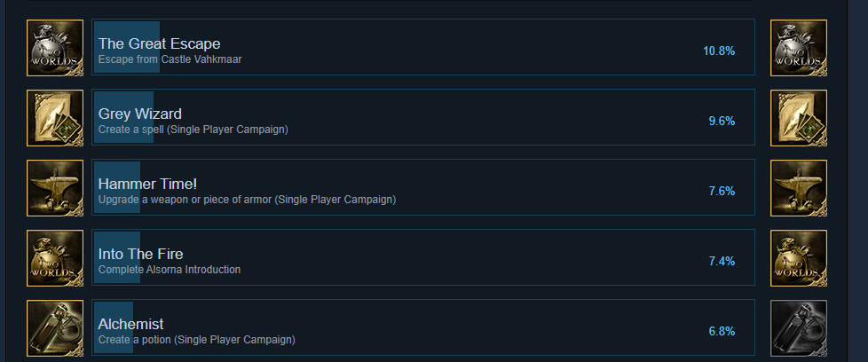Image resolution: width=868 pixels, height=362 pixels.
Task: Click the Alchemist achievement title
Action: coord(130,324)
